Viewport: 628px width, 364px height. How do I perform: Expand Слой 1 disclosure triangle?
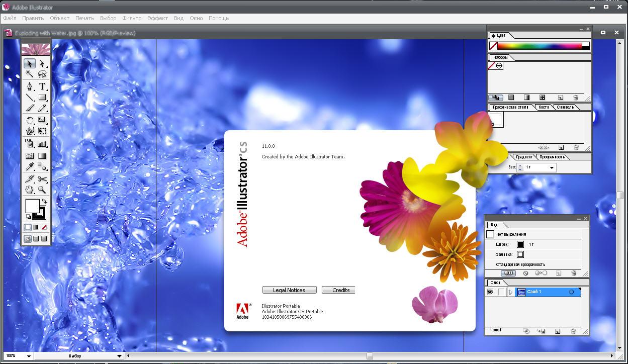point(511,292)
